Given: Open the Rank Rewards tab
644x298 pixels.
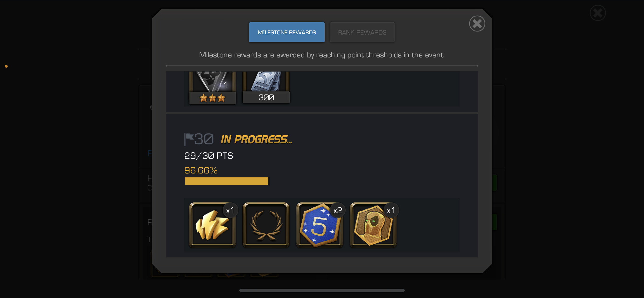Looking at the screenshot, I should point(362,32).
